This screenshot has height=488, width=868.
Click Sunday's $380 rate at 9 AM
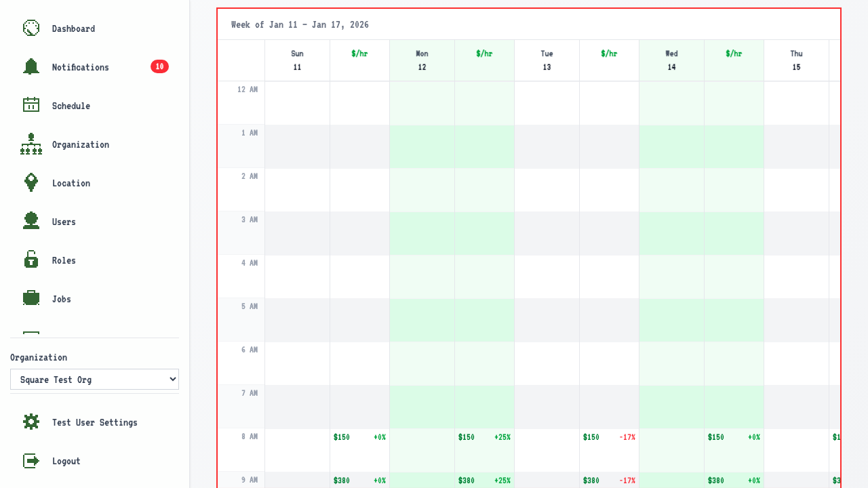[x=342, y=481]
